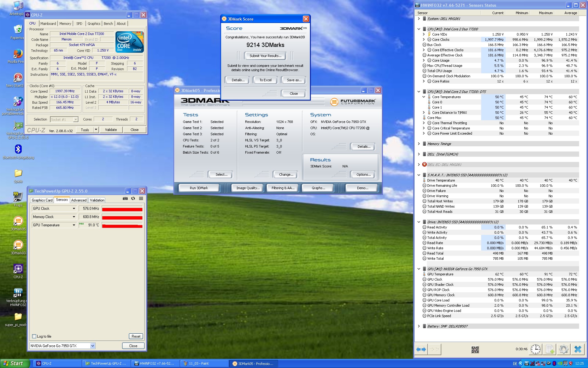Screen dimensions: 588x368
Task: Enable Log to file checkbox
Action: pyautogui.click(x=34, y=336)
